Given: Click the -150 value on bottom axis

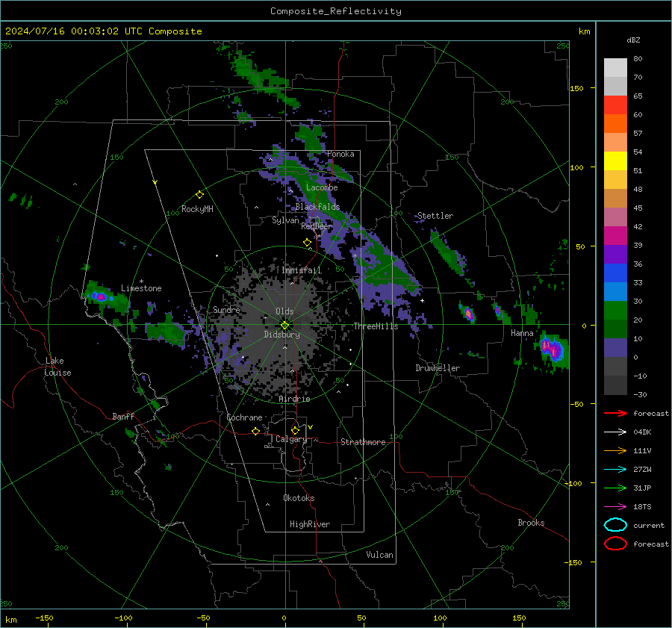Looking at the screenshot, I should pos(44,618).
